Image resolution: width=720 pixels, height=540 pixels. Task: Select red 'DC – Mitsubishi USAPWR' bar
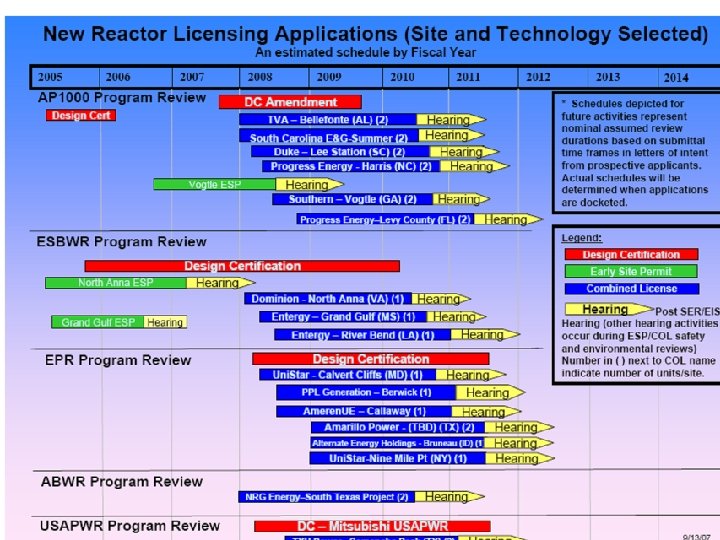click(x=372, y=526)
